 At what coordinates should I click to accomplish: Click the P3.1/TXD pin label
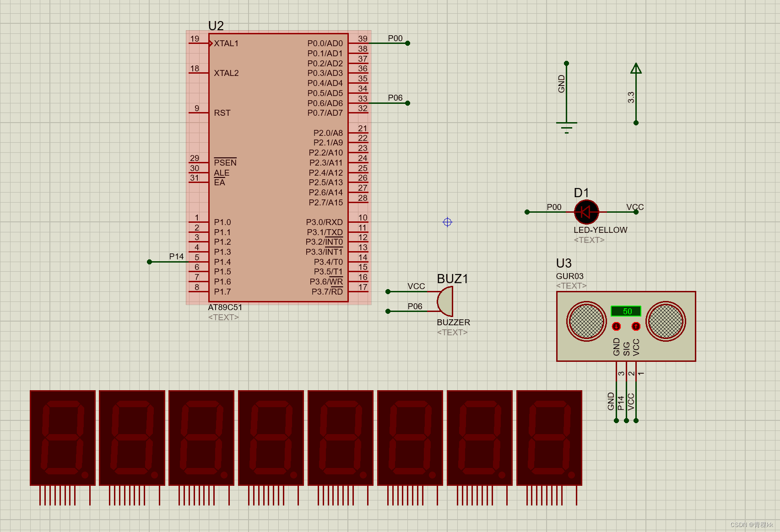pyautogui.click(x=325, y=232)
